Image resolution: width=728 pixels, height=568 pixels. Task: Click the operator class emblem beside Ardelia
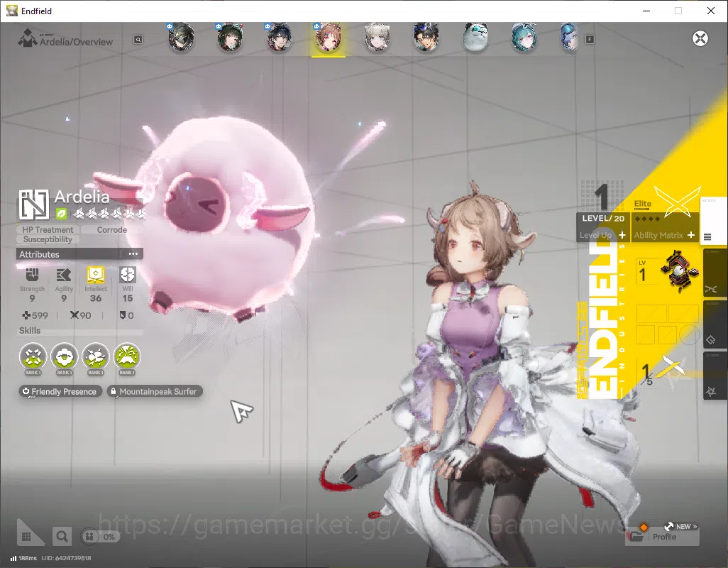point(33,204)
